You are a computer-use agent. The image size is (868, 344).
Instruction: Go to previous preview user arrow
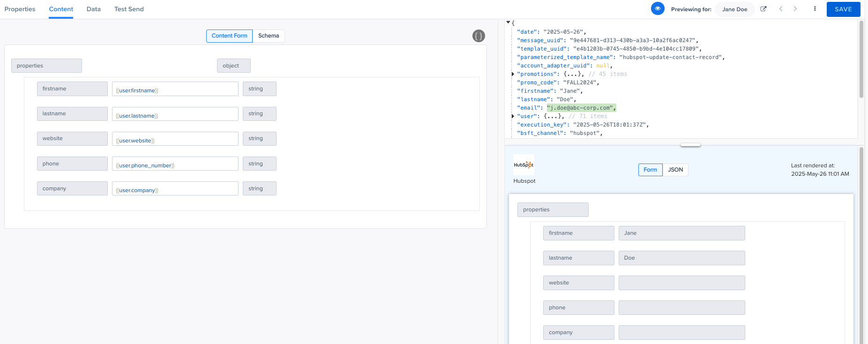point(781,9)
